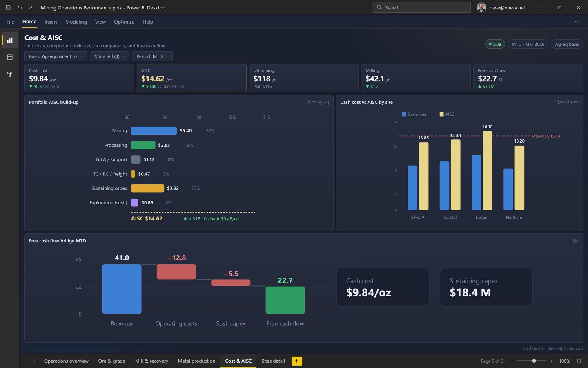The height and width of the screenshot is (368, 588).
Task: Select the Operating costs waterfall bar
Action: click(x=176, y=272)
